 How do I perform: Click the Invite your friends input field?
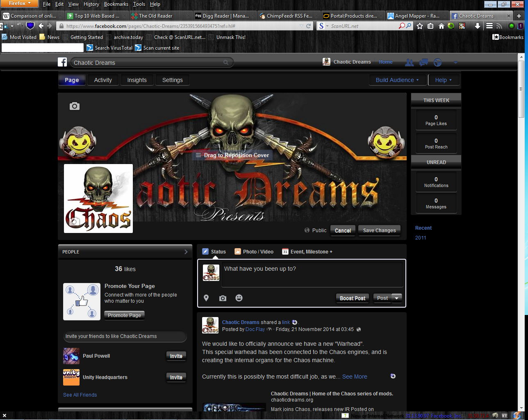pyautogui.click(x=125, y=336)
